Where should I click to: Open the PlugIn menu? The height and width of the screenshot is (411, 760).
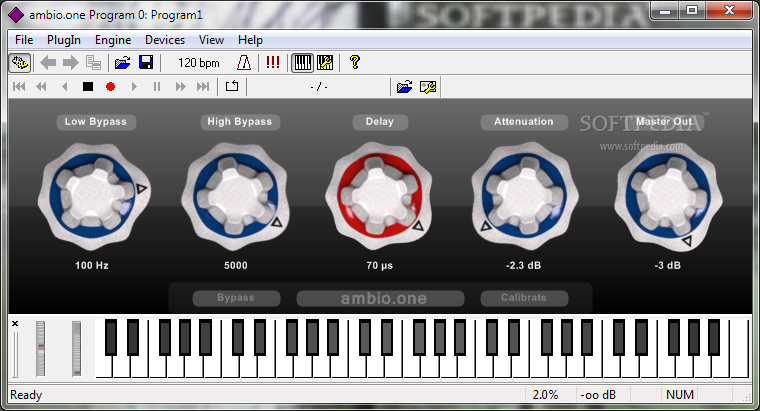click(63, 40)
